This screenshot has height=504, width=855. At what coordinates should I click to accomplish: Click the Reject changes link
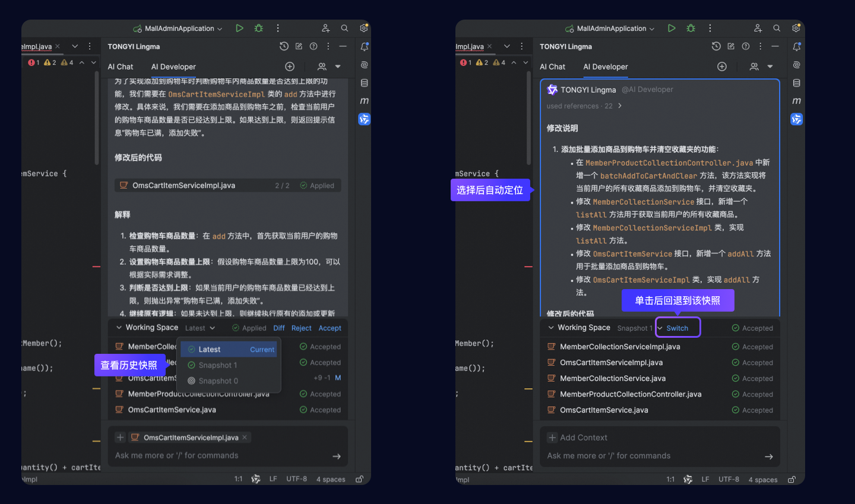(x=301, y=328)
